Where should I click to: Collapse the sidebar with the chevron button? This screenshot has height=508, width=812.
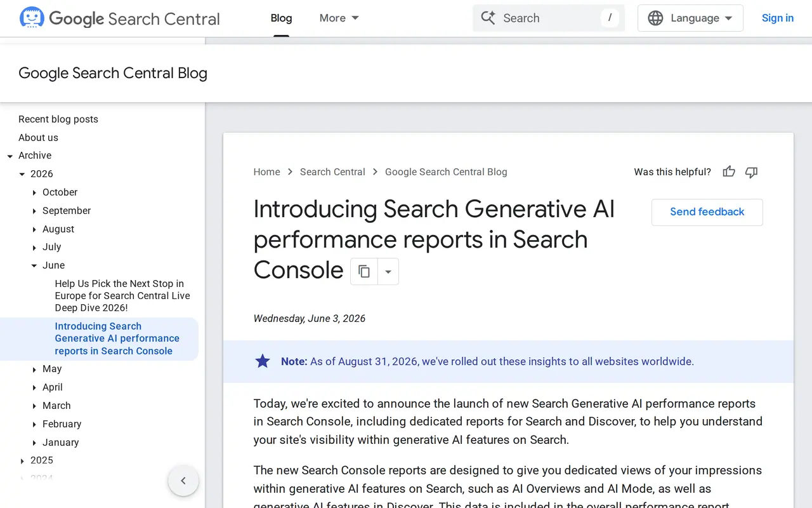click(183, 481)
